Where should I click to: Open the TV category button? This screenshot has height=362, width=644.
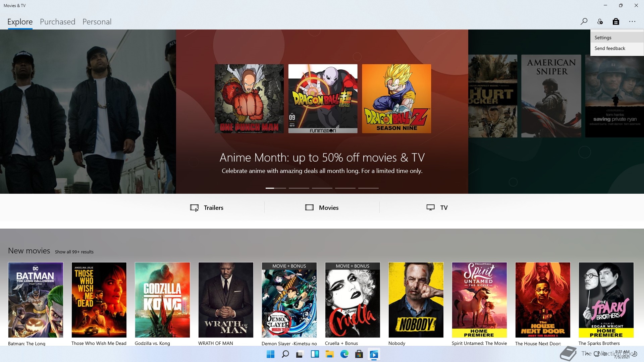(x=437, y=207)
